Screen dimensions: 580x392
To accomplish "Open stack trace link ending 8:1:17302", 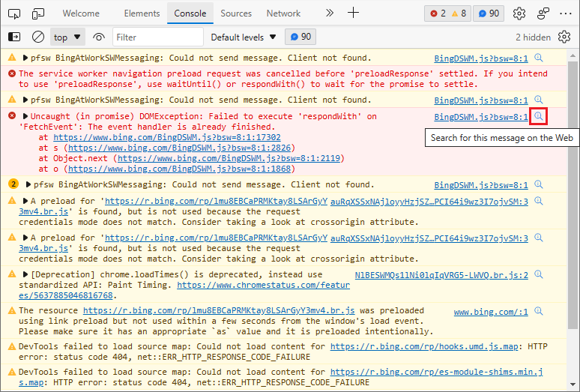I will tap(167, 138).
